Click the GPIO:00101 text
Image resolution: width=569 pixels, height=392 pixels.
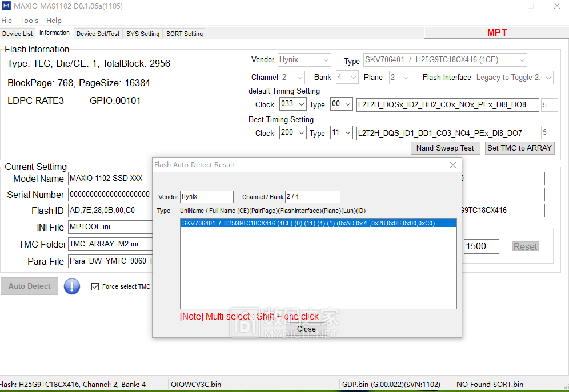(x=115, y=101)
